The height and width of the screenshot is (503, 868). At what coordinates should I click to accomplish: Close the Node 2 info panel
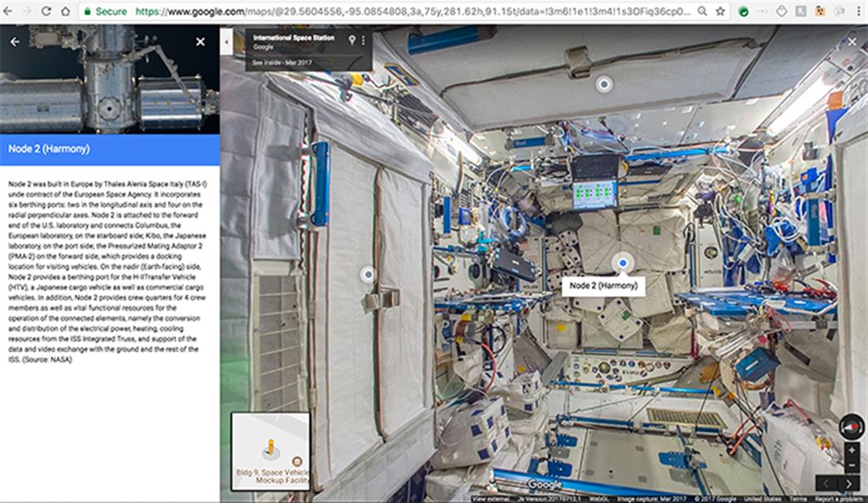[200, 42]
